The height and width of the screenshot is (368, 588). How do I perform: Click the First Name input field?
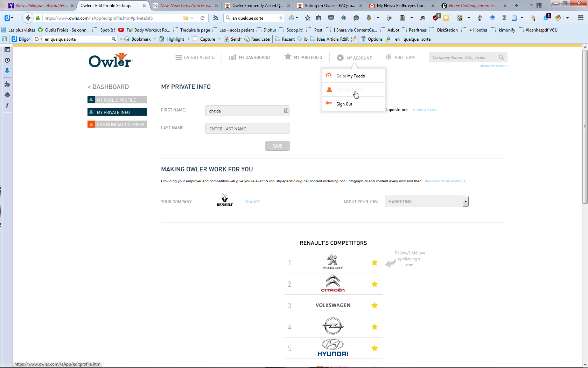click(x=247, y=111)
